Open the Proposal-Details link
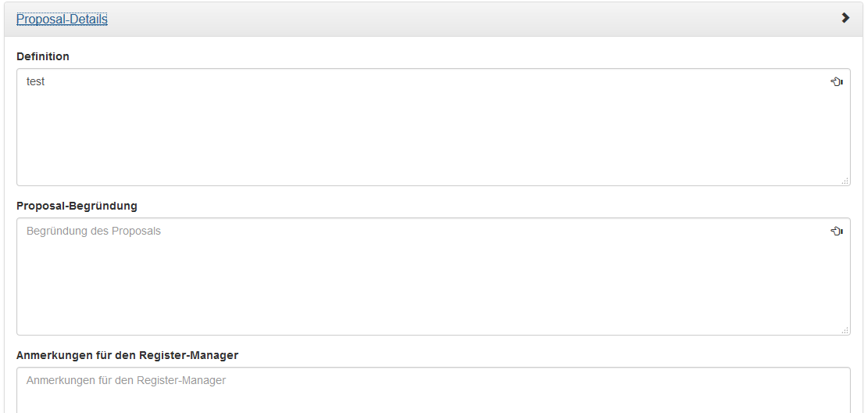 click(62, 20)
